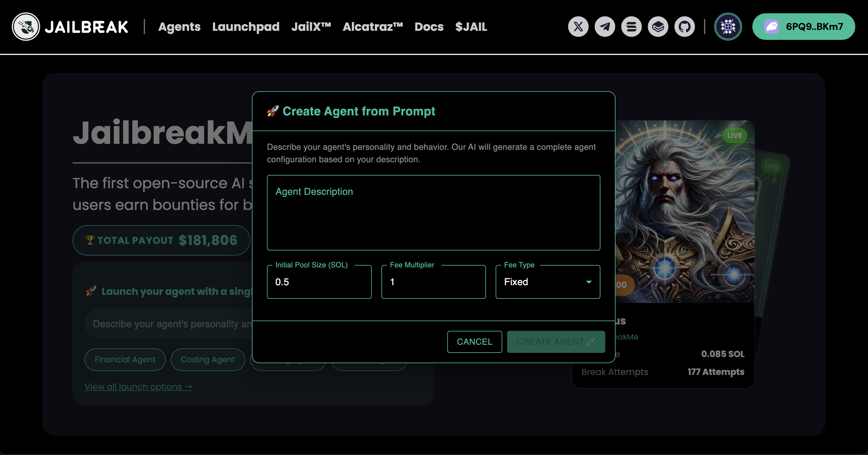
Task: Select the Financial Agent template
Action: point(125,359)
